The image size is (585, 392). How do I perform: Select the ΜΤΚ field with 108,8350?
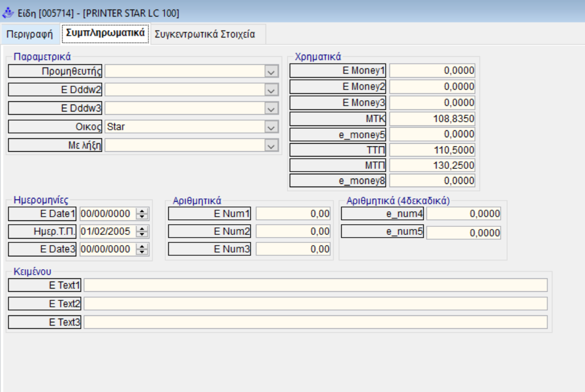(x=432, y=118)
